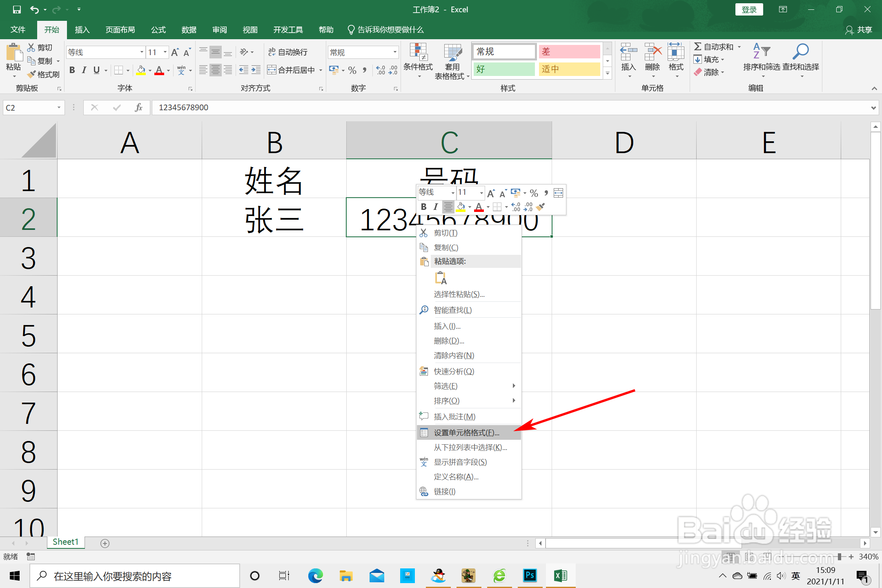This screenshot has height=588, width=882.
Task: Click the Format Painter brush icon
Action: tap(32, 74)
